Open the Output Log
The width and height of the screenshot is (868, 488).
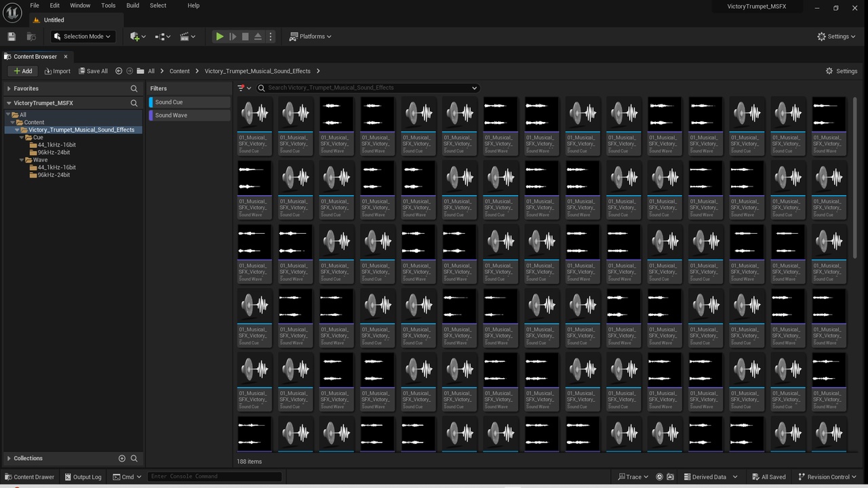83,477
